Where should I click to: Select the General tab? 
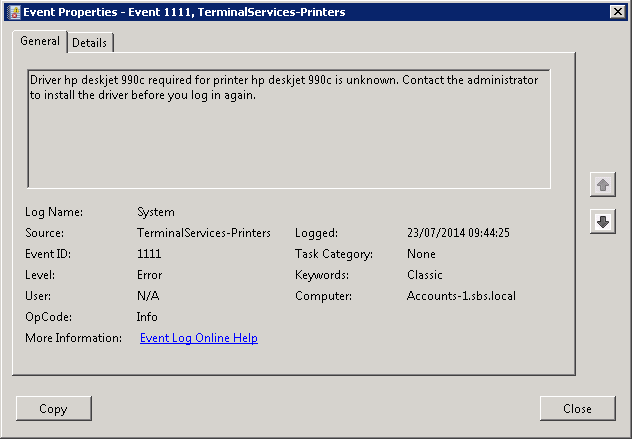(x=40, y=42)
